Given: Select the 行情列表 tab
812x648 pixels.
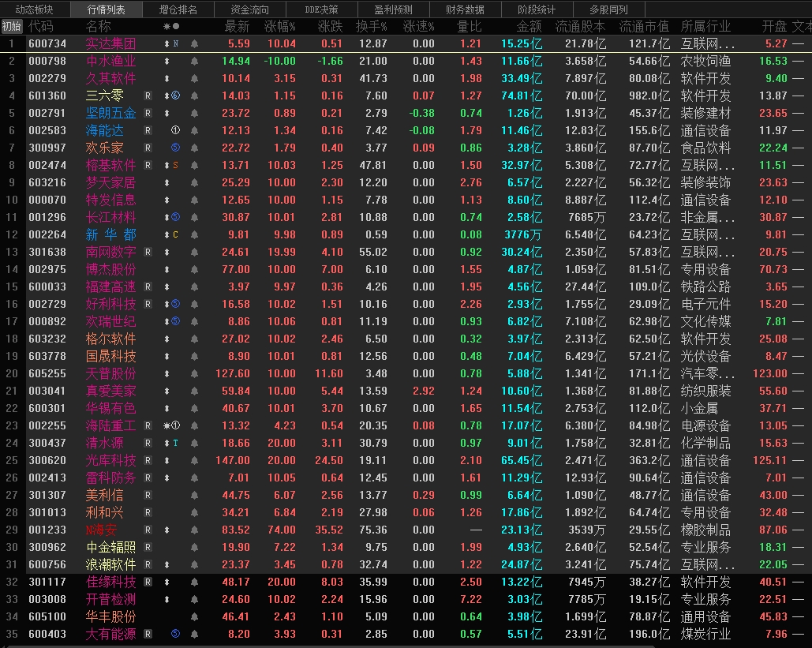Looking at the screenshot, I should [x=106, y=9].
